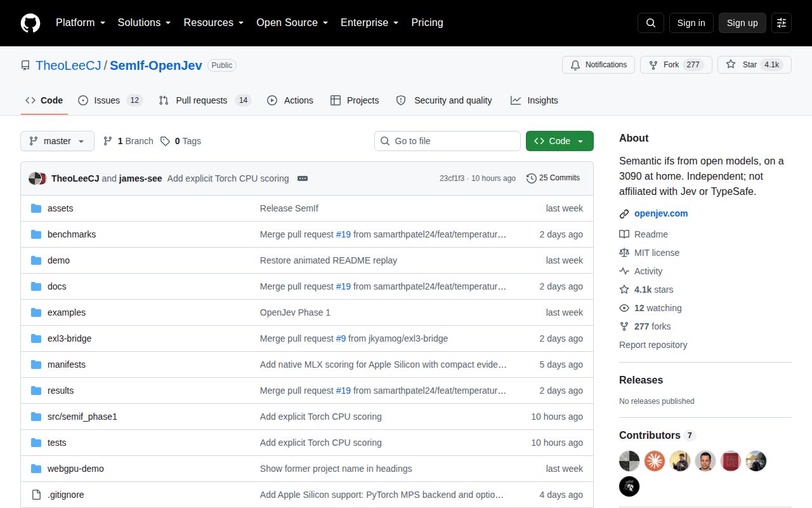Fork the repository with Fork button

tap(676, 65)
